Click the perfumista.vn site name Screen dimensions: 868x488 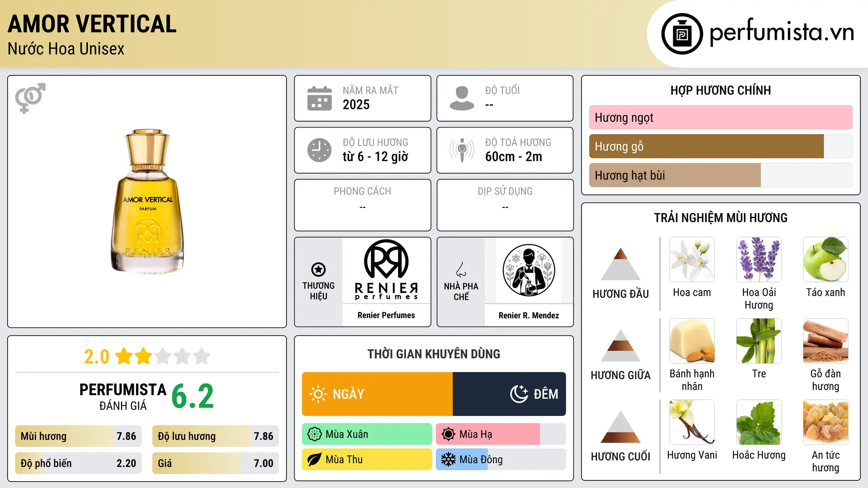(782, 33)
